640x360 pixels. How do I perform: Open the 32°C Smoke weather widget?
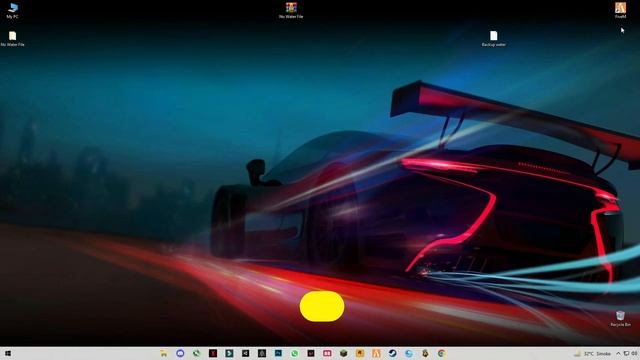pyautogui.click(x=593, y=353)
